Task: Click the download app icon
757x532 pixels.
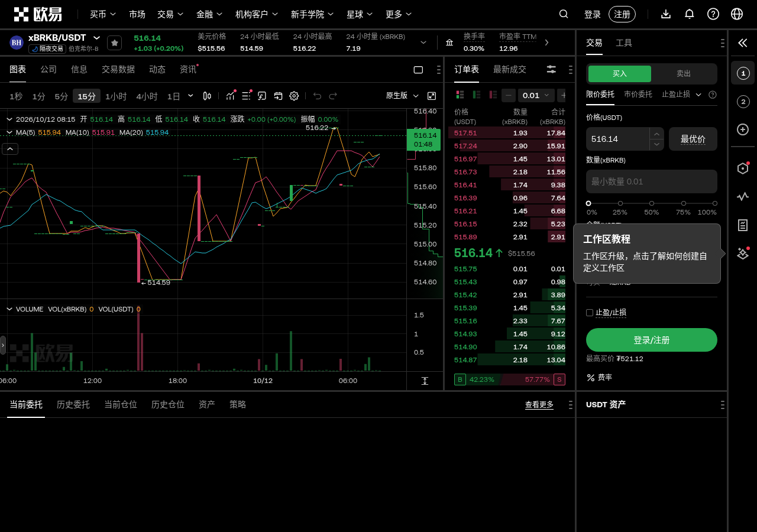Action: click(x=666, y=14)
